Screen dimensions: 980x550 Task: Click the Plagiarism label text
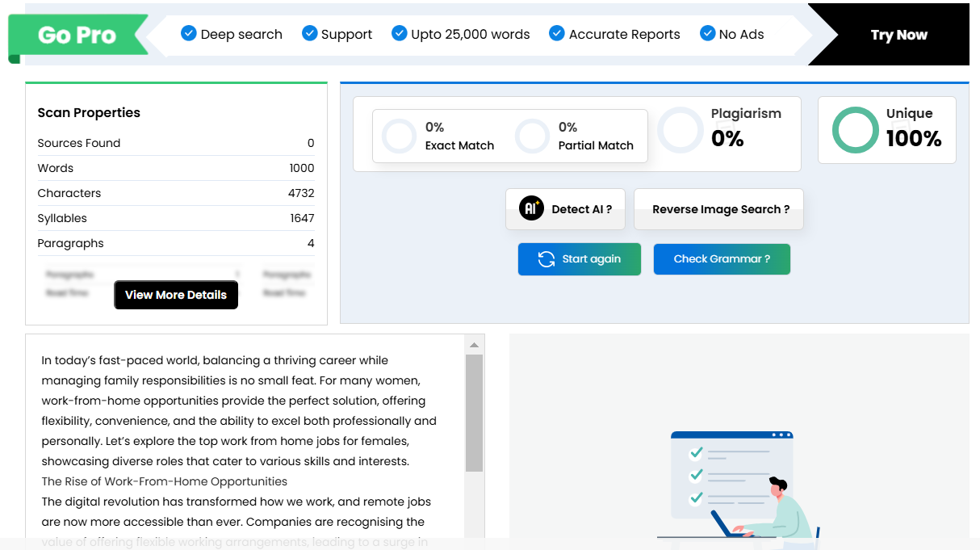click(746, 114)
